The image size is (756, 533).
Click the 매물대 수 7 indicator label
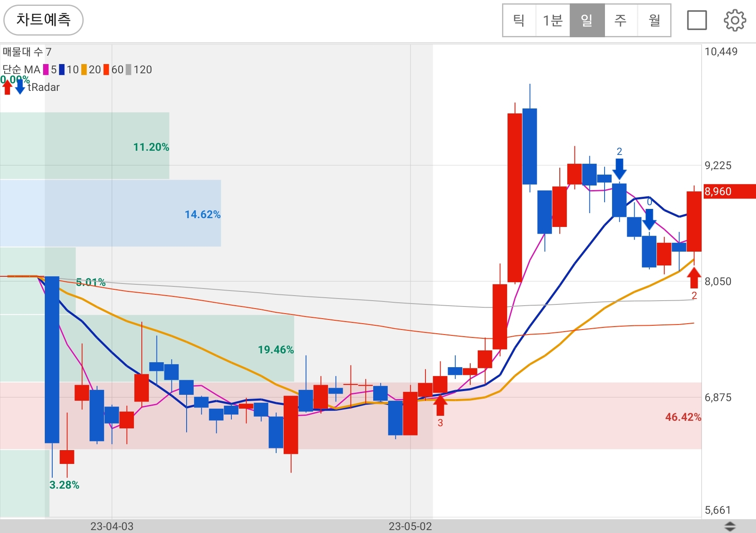(27, 52)
